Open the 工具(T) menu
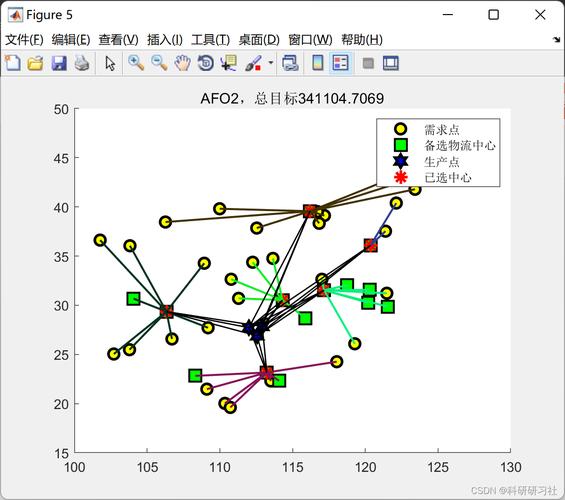This screenshot has height=500, width=565. tap(210, 39)
